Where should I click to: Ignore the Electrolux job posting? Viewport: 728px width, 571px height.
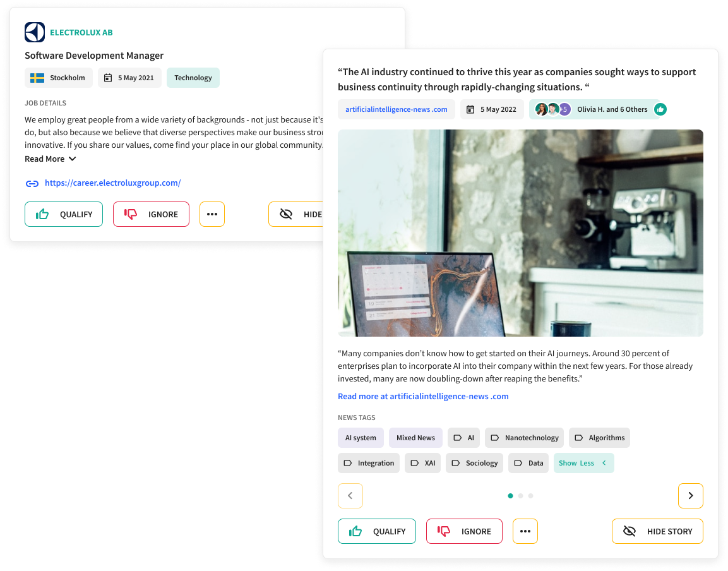click(151, 214)
